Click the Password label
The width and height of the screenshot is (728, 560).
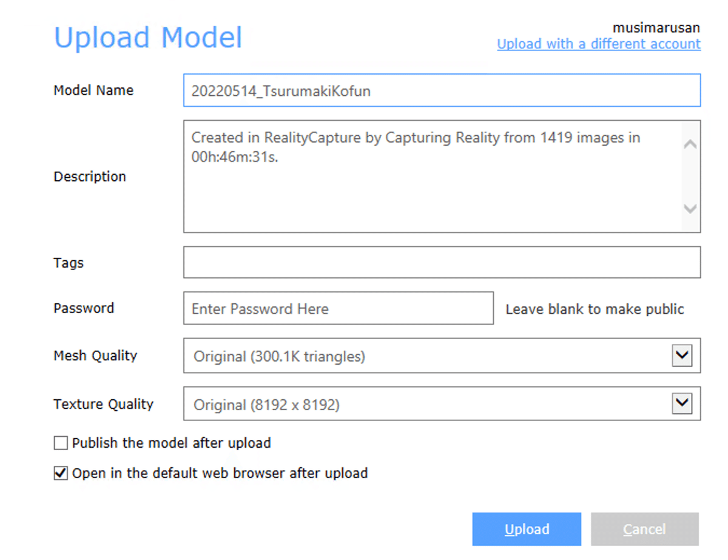tap(84, 308)
